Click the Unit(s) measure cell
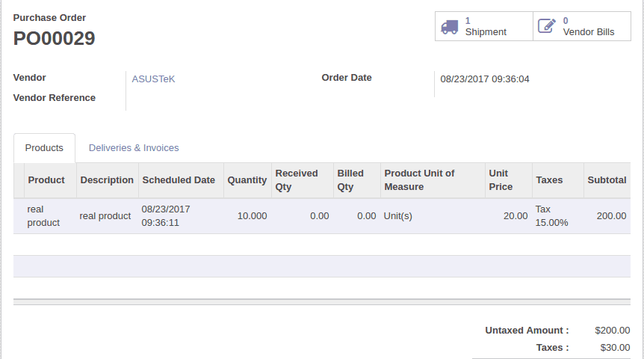 (x=398, y=216)
